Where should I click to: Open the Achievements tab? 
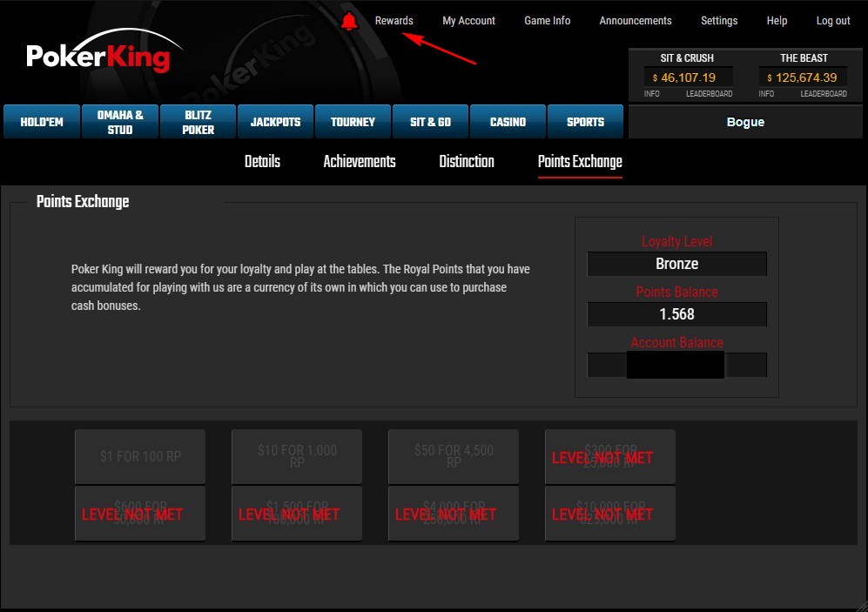click(x=359, y=161)
